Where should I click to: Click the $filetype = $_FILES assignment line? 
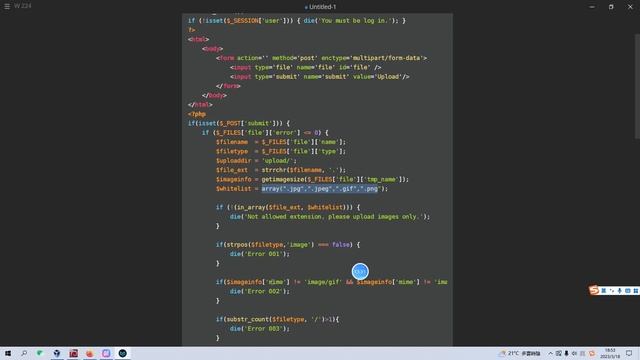(x=281, y=151)
